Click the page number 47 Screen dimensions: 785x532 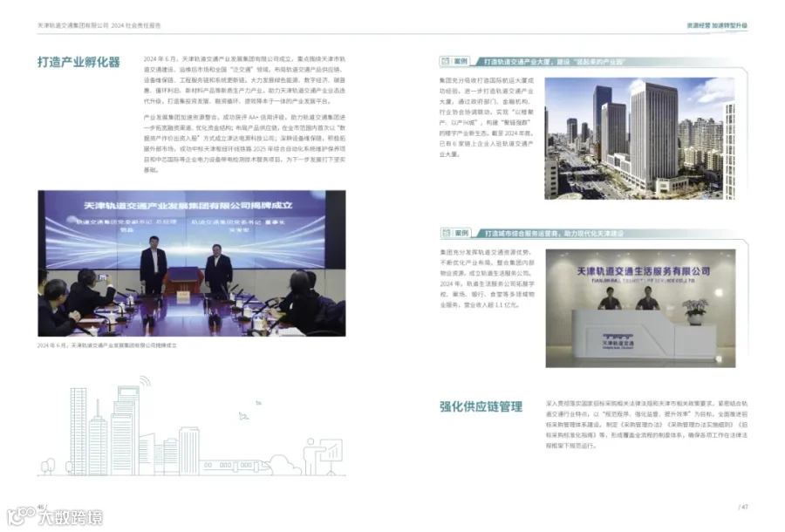743,507
